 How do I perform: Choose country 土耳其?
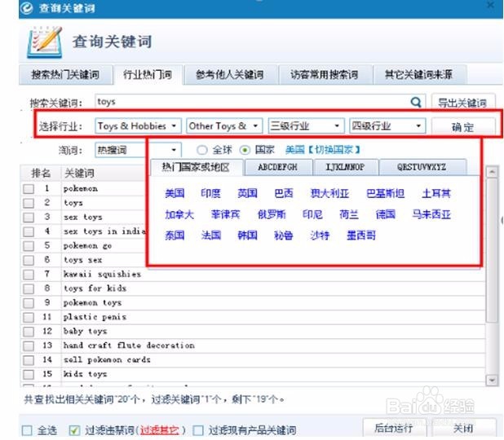click(436, 193)
